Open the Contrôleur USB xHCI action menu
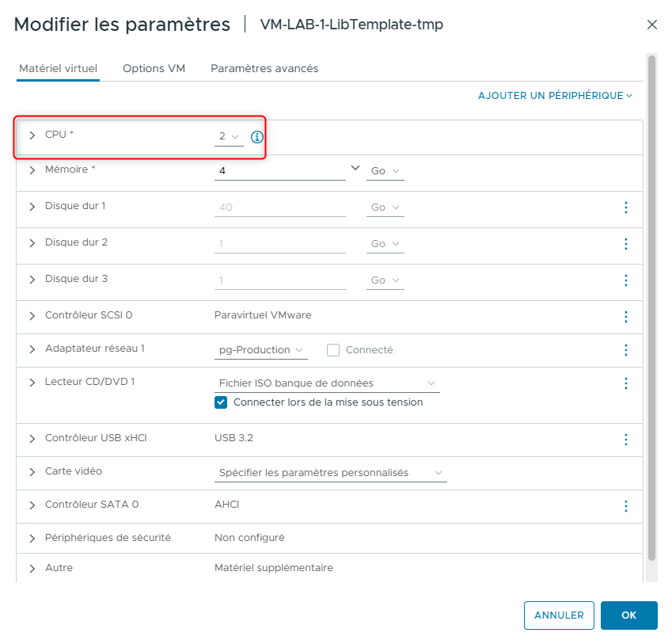The image size is (672, 644). (x=626, y=440)
